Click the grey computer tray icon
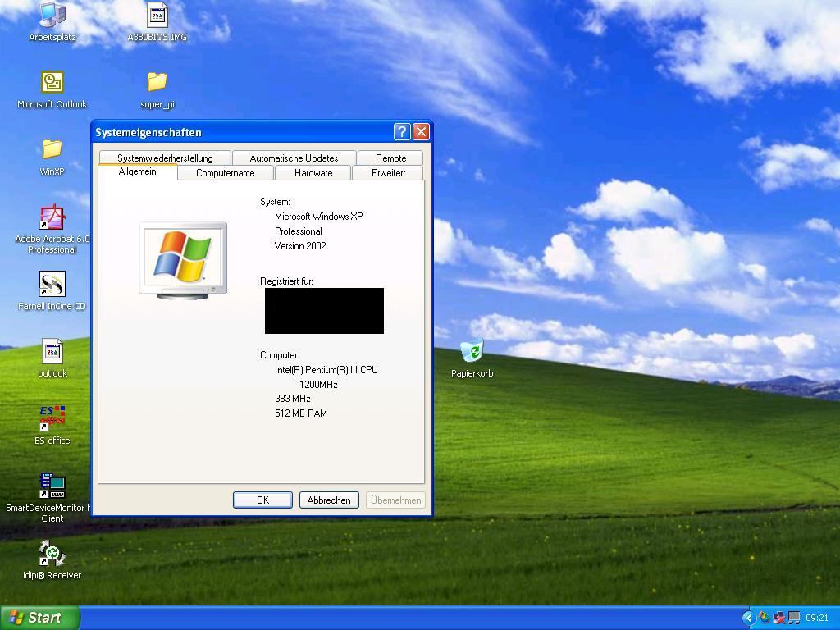 (x=793, y=618)
